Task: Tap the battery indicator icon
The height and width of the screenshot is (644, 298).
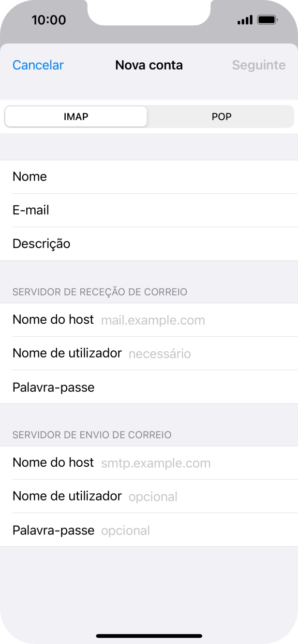Action: 266,20
